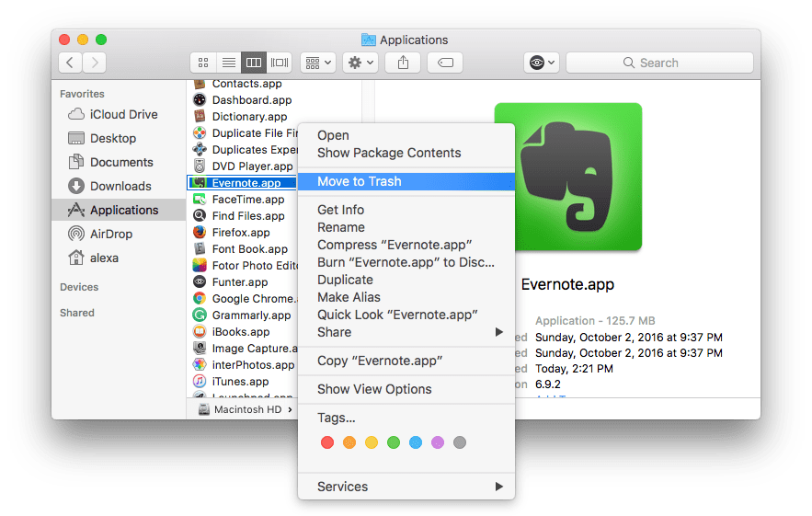Apply the yellow tag color
Screen dimensions: 812x516
372,442
